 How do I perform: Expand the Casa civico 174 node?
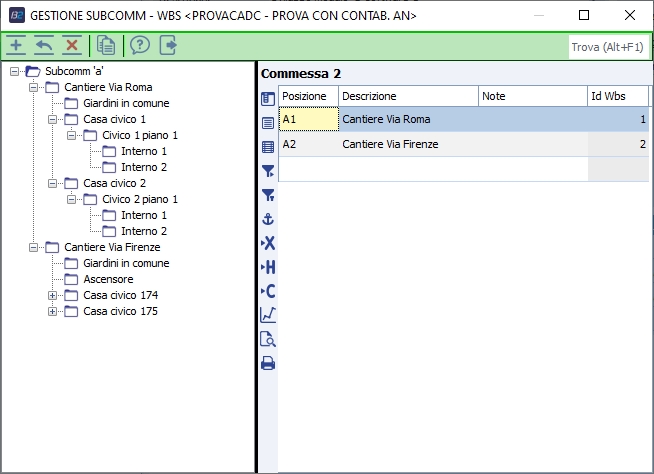click(53, 295)
